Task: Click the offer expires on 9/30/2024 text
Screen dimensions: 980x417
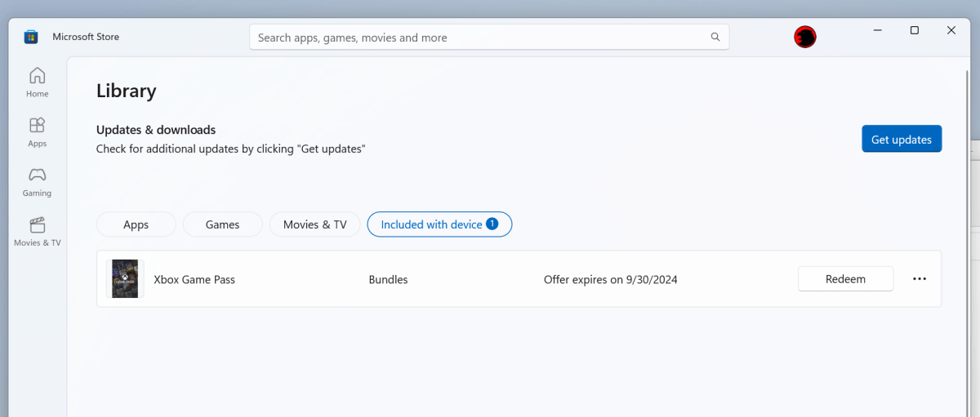Action: 611,280
